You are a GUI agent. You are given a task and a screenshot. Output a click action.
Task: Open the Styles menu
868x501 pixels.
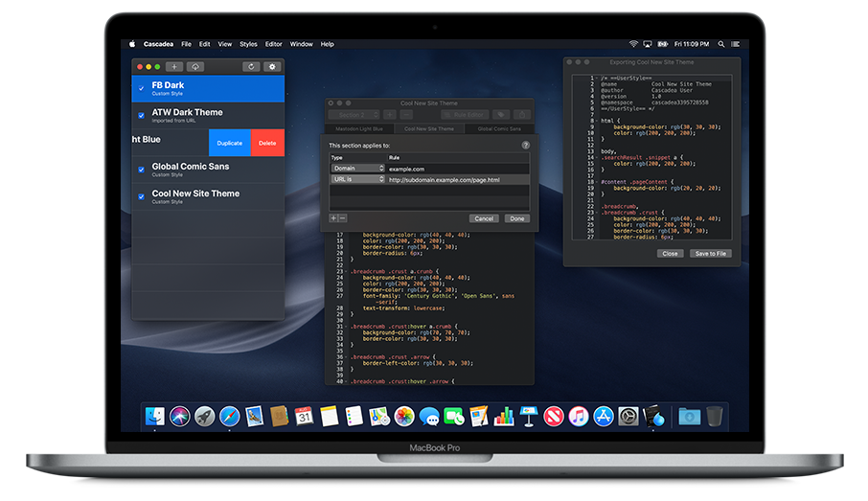[248, 44]
